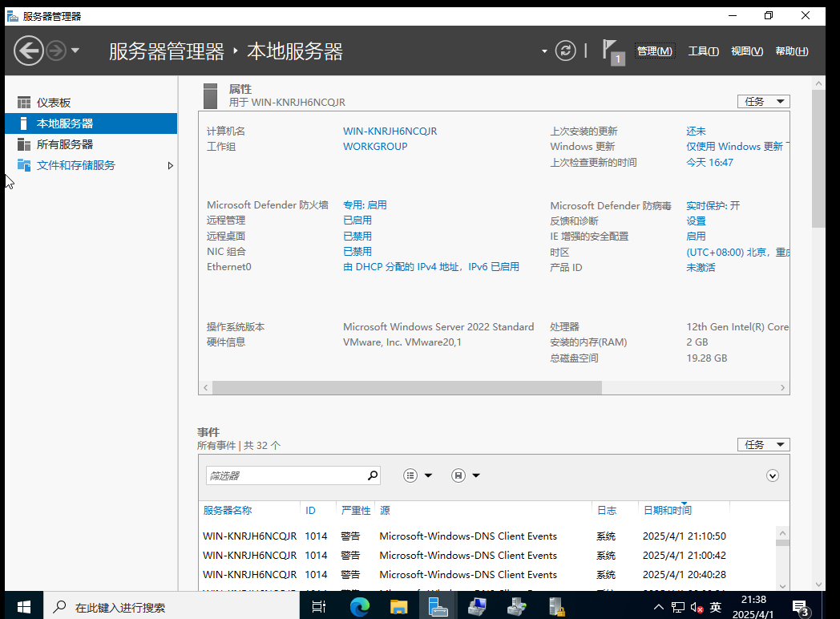This screenshot has width=840, height=619.
Task: Open the navigation history dropdown arrow
Action: tap(75, 51)
